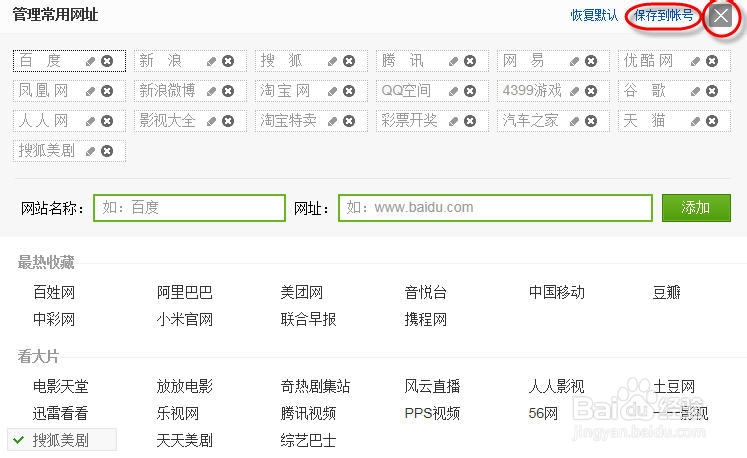747x458 pixels.
Task: Add 阿里巴巴 from hot favorites
Action: click(184, 292)
